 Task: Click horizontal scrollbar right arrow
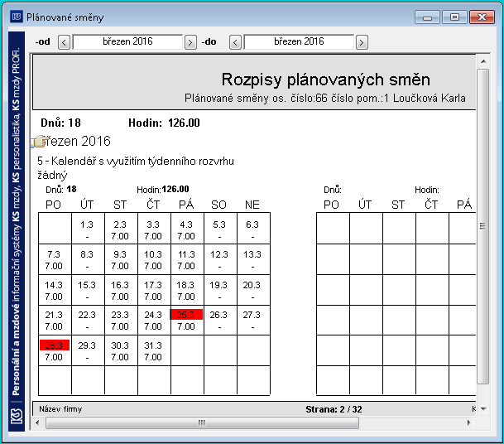(x=469, y=422)
